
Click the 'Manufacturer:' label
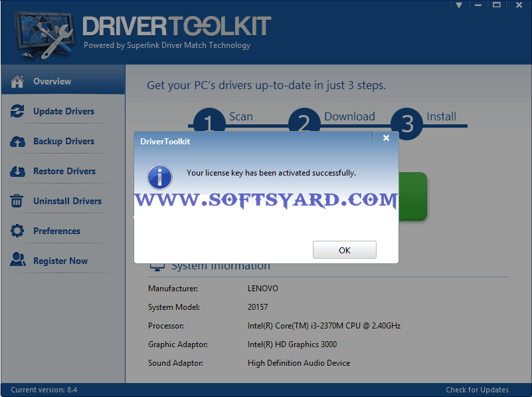coord(173,289)
